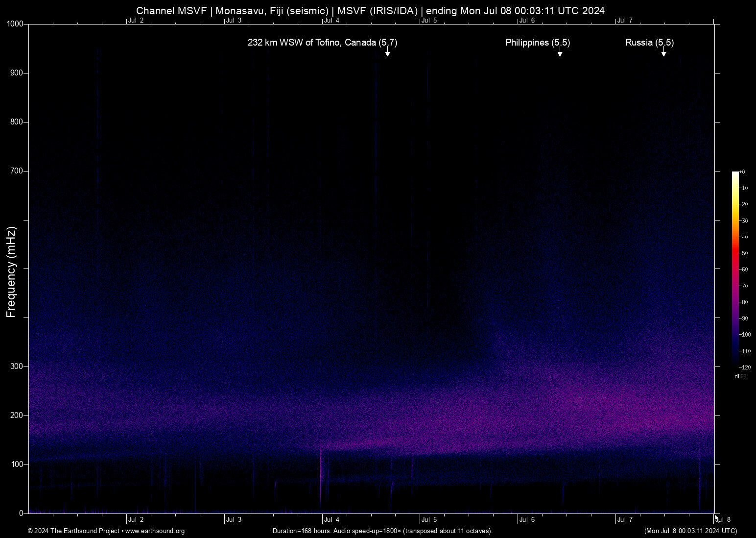Image resolution: width=756 pixels, height=538 pixels.
Task: Click the 1000 frequency tick label
Action: 16,23
